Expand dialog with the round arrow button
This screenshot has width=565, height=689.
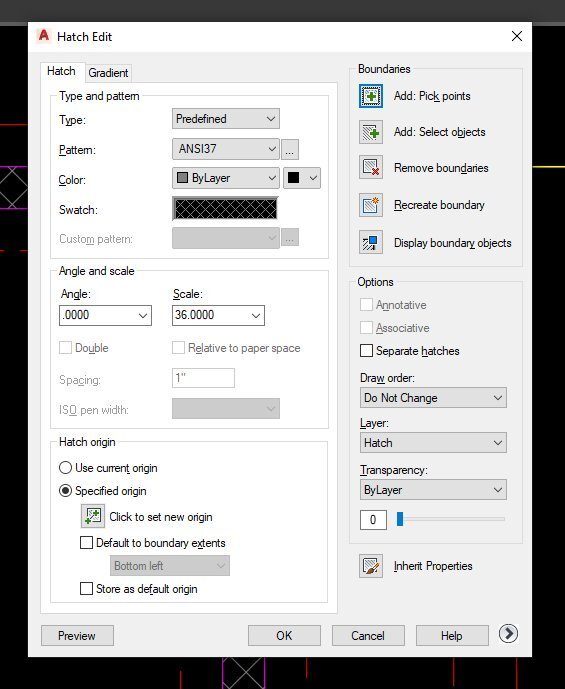point(508,634)
